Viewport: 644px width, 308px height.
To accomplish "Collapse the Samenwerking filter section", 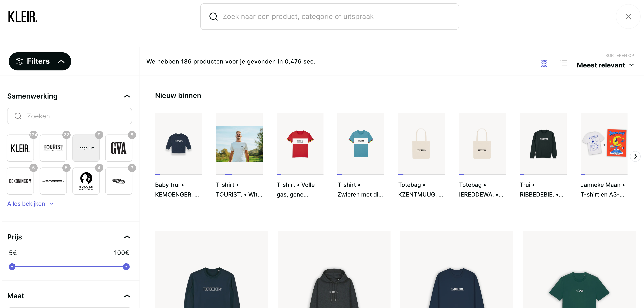I will pyautogui.click(x=127, y=96).
